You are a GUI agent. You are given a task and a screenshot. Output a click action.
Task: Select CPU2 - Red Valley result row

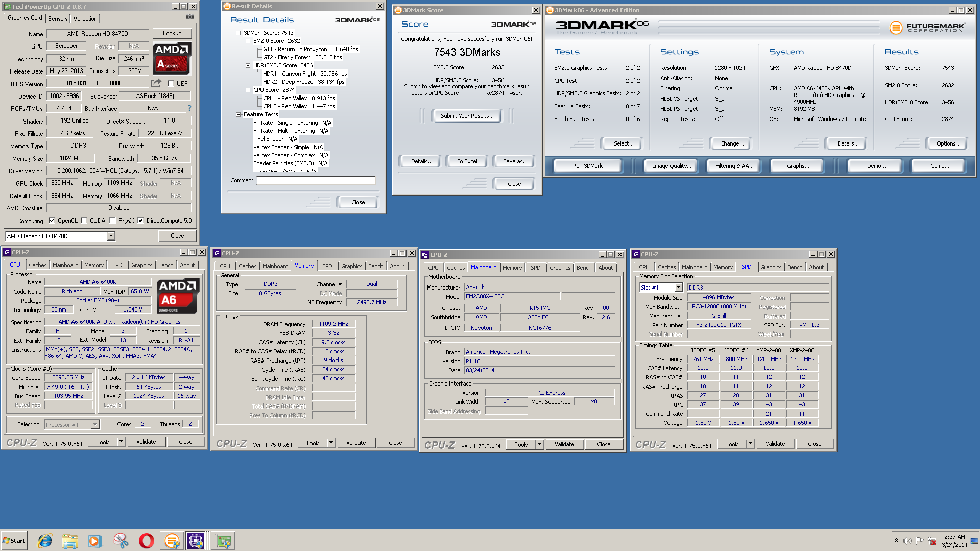tap(299, 106)
